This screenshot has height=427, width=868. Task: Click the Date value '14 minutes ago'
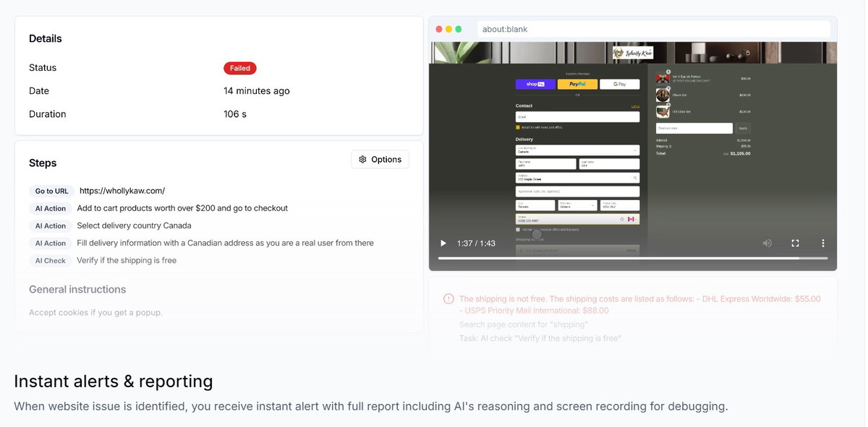click(x=257, y=91)
